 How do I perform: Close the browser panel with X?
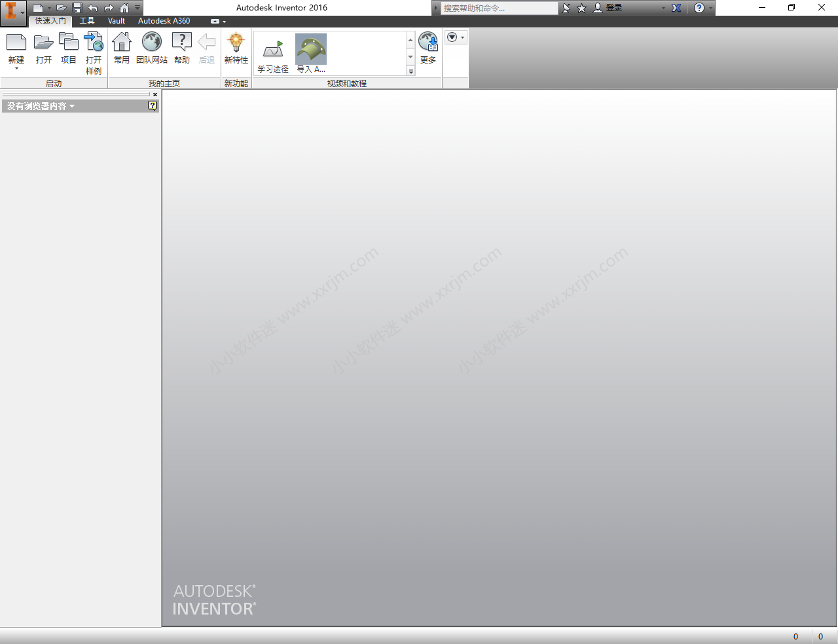click(x=155, y=94)
